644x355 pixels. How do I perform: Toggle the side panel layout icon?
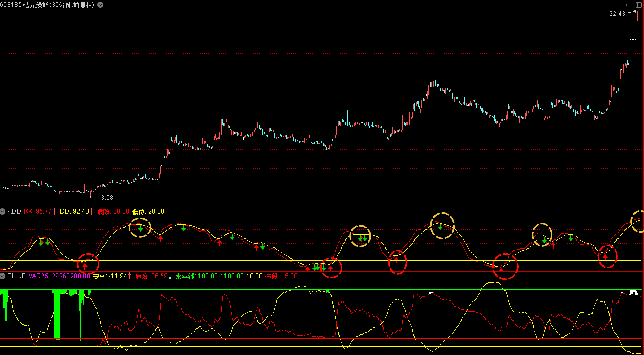point(638,5)
